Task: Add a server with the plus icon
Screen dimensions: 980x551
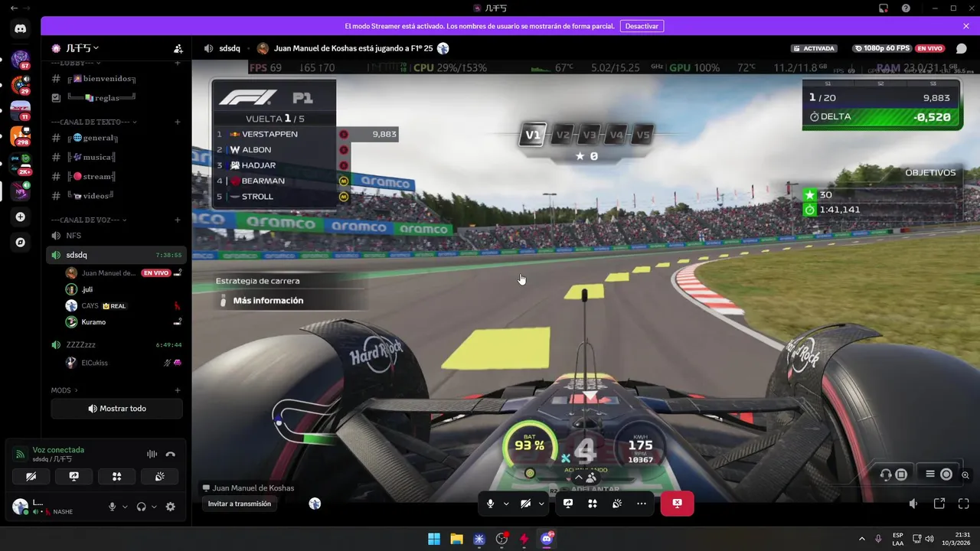Action: tap(20, 217)
